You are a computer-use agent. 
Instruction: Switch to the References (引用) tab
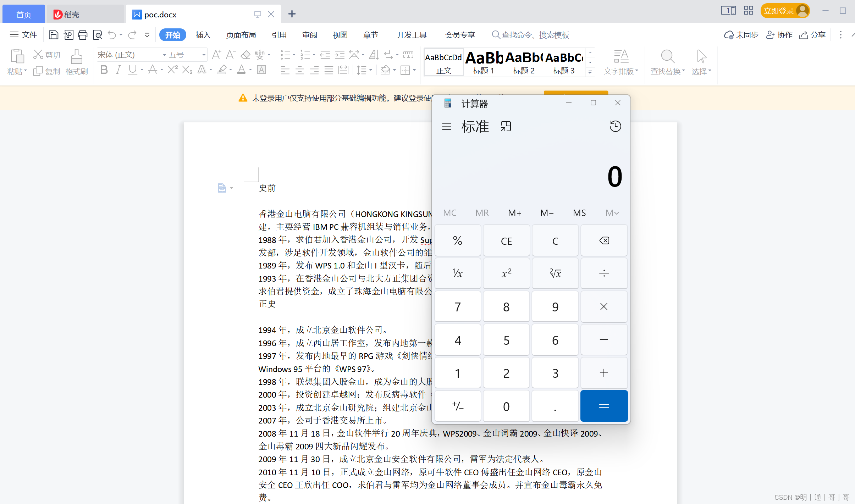point(279,35)
